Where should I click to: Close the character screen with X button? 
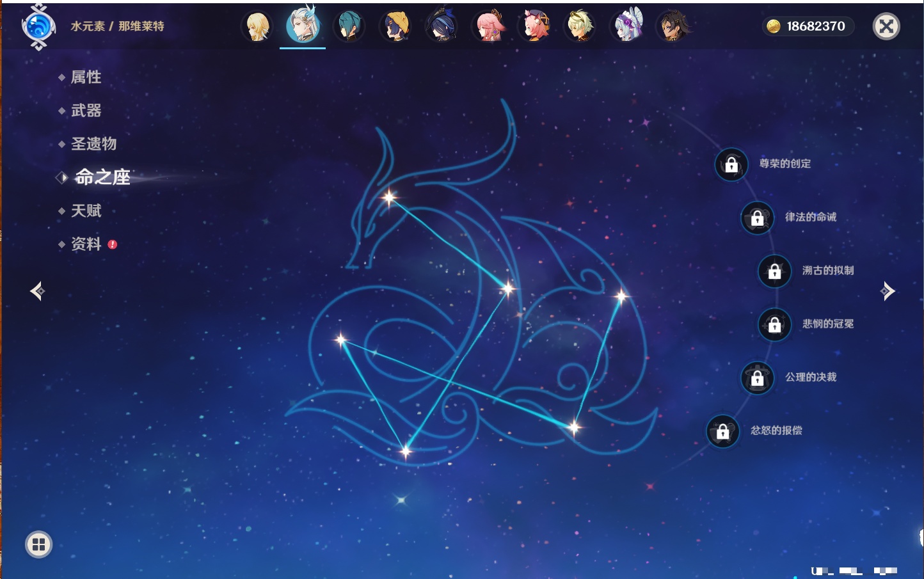tap(886, 26)
